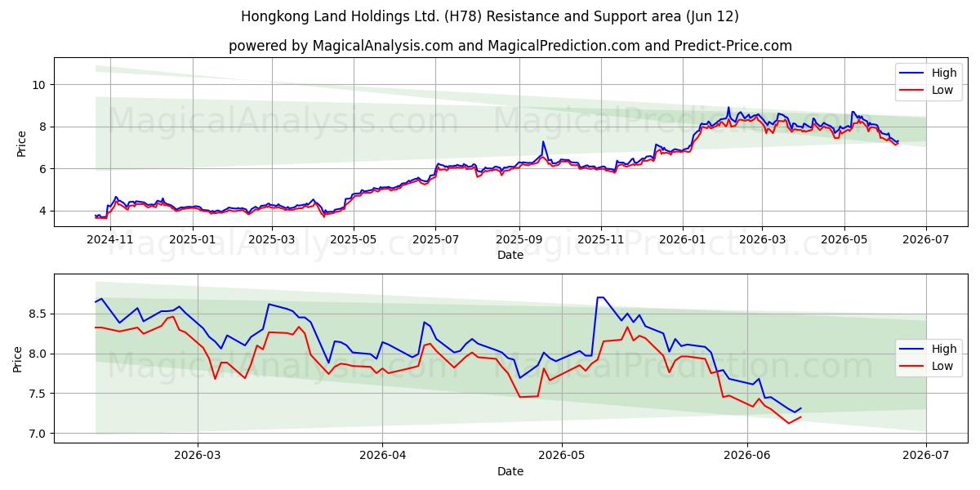980x490 pixels.
Task: Click the 'Date' x-axis label of the upper chart
Action: [x=510, y=256]
